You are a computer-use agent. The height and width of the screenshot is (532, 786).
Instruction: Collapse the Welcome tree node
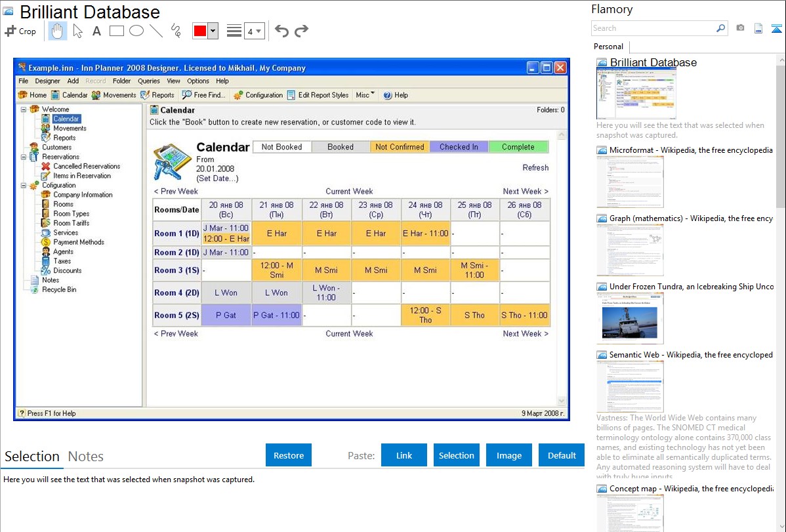click(24, 110)
